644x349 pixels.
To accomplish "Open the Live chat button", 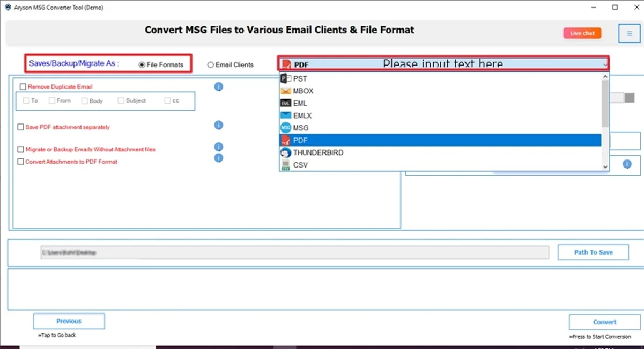I will [x=582, y=33].
